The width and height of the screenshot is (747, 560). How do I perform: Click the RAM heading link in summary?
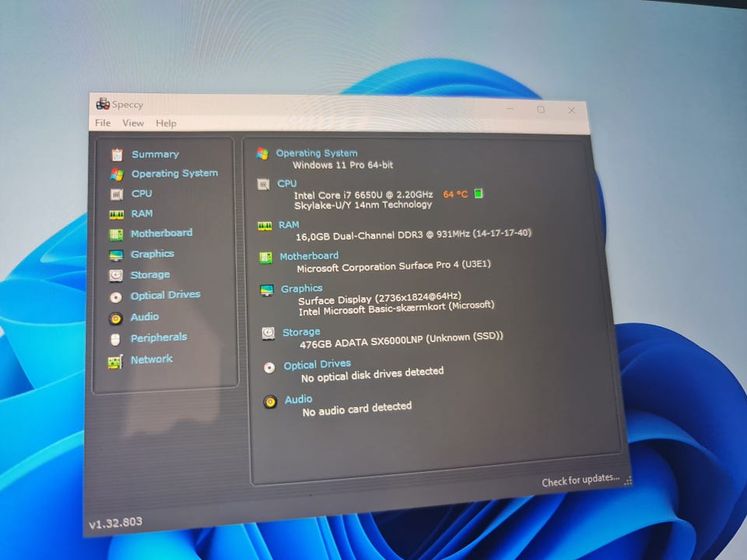pos(289,225)
